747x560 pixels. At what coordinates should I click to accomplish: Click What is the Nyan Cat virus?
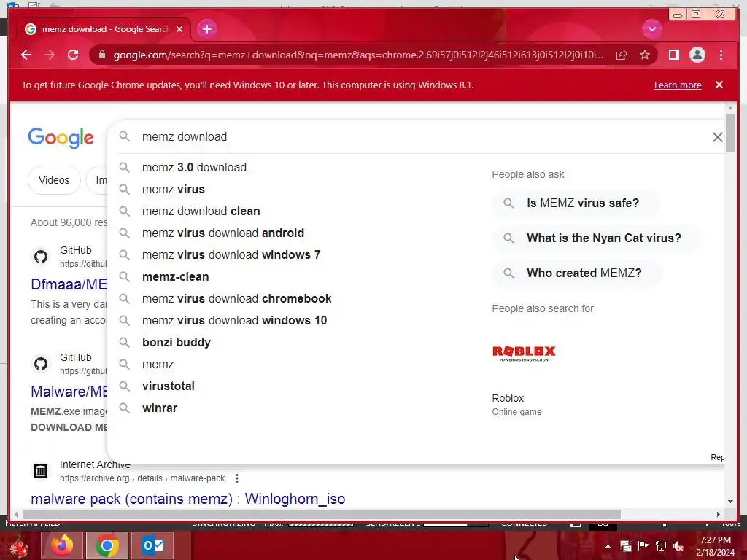(597, 238)
